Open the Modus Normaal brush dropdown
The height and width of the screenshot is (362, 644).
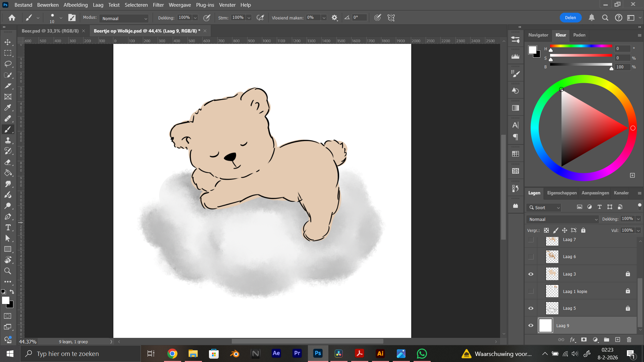point(124,18)
